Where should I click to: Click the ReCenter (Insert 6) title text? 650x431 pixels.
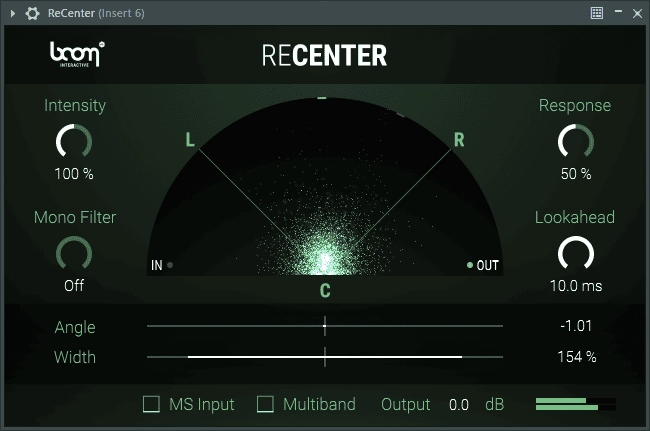(96, 13)
